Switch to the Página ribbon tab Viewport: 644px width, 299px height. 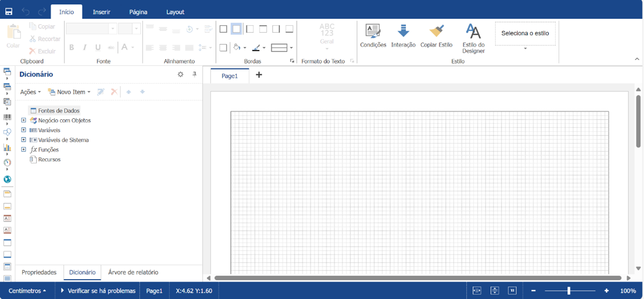138,12
